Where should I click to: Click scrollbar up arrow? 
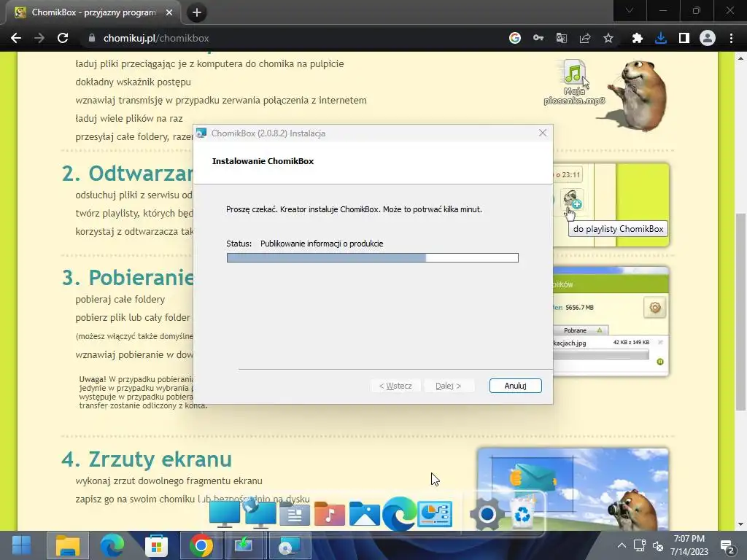click(x=740, y=58)
